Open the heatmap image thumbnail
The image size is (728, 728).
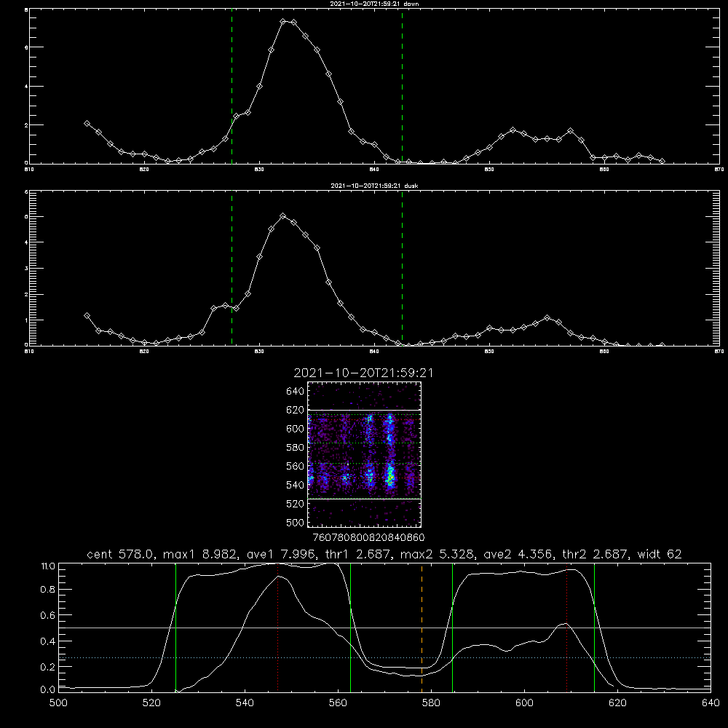click(365, 454)
